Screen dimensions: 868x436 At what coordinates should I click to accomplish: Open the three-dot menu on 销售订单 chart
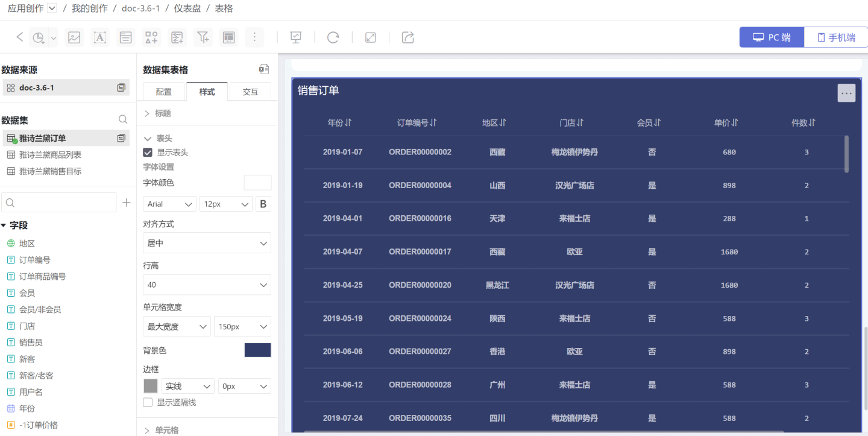846,93
